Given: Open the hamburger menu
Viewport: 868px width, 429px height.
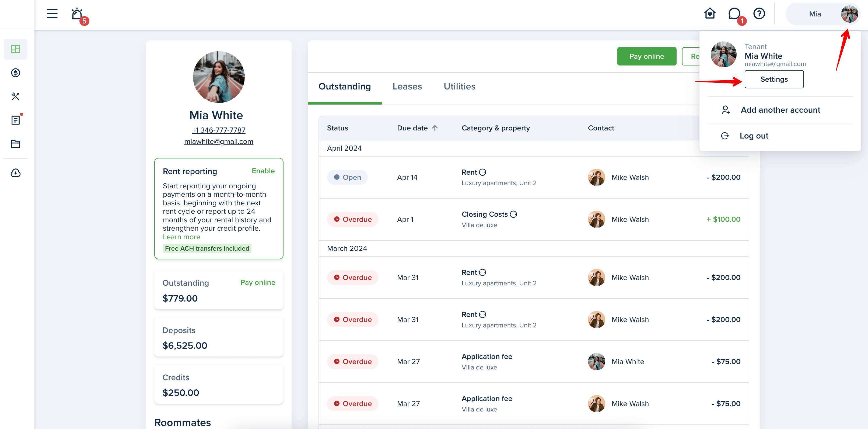Looking at the screenshot, I should (52, 14).
